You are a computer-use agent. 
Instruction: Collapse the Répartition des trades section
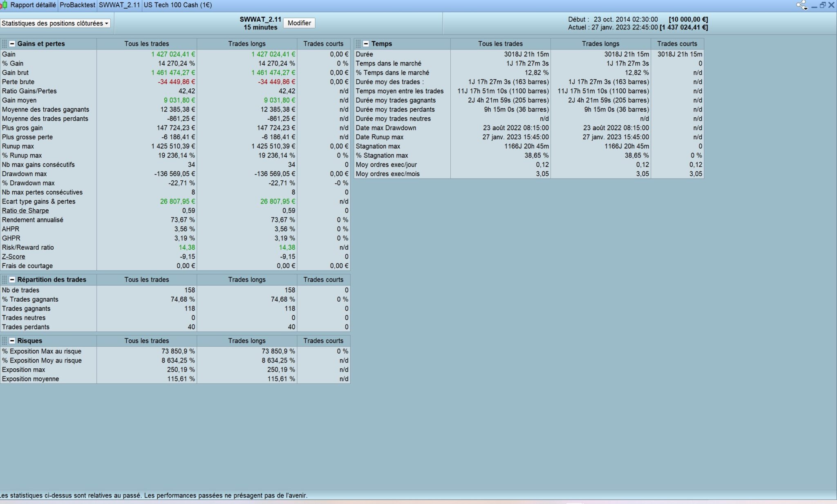pyautogui.click(x=12, y=280)
